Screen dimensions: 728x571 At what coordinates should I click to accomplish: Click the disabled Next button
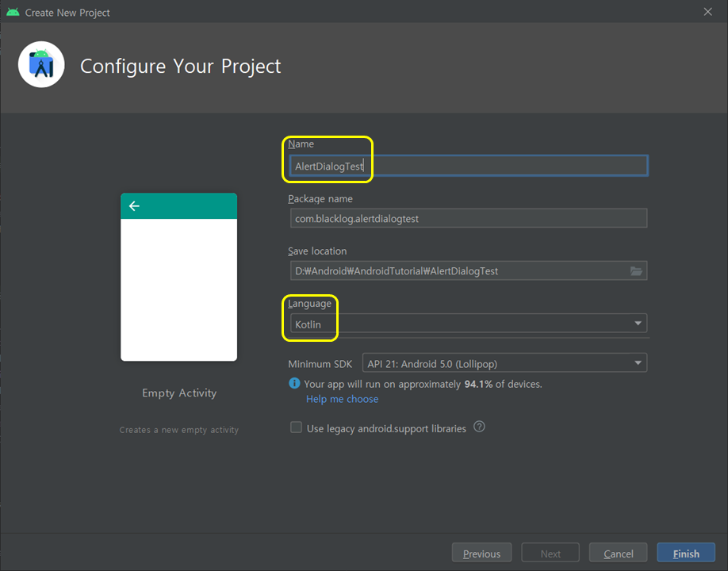[550, 554]
